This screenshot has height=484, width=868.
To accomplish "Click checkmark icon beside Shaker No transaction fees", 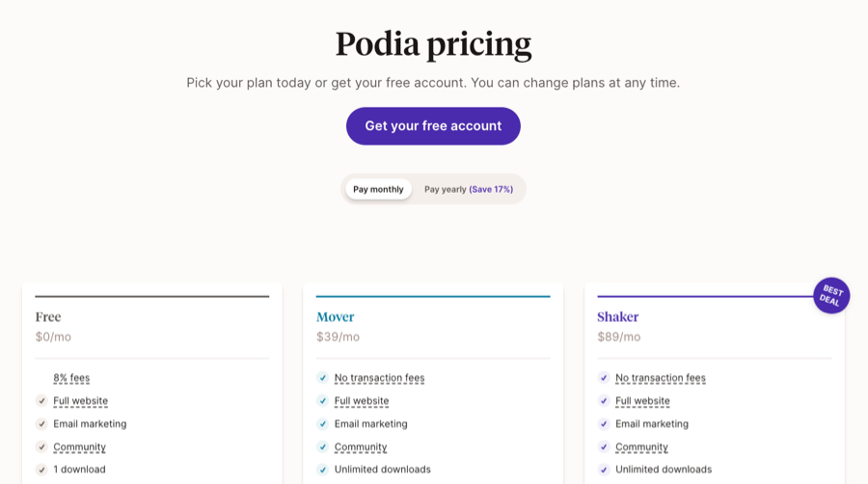I will [x=604, y=378].
